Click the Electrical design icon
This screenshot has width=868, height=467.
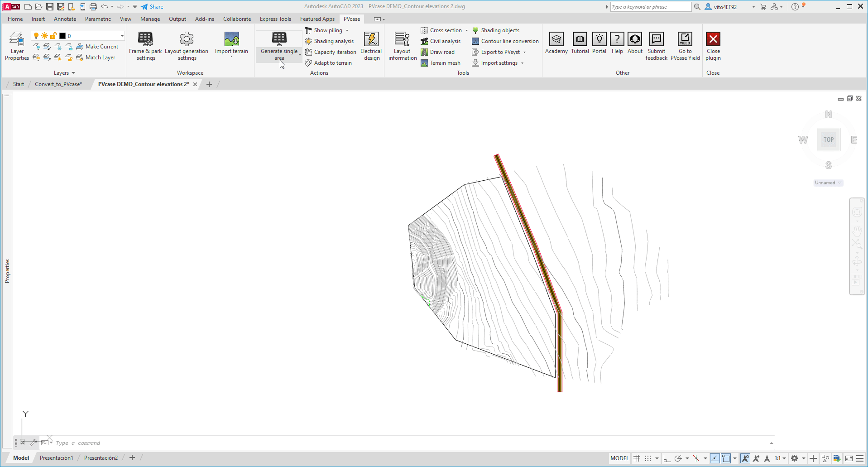[x=371, y=46]
